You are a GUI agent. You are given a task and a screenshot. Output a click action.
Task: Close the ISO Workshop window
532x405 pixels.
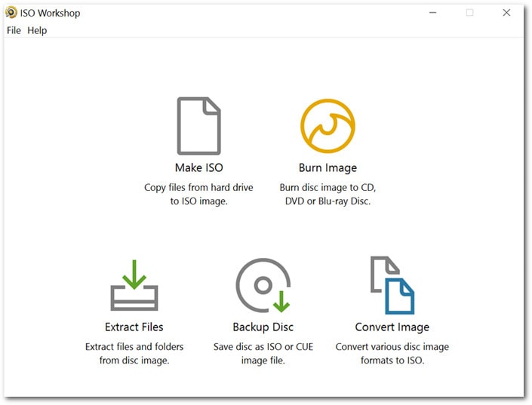click(x=506, y=13)
